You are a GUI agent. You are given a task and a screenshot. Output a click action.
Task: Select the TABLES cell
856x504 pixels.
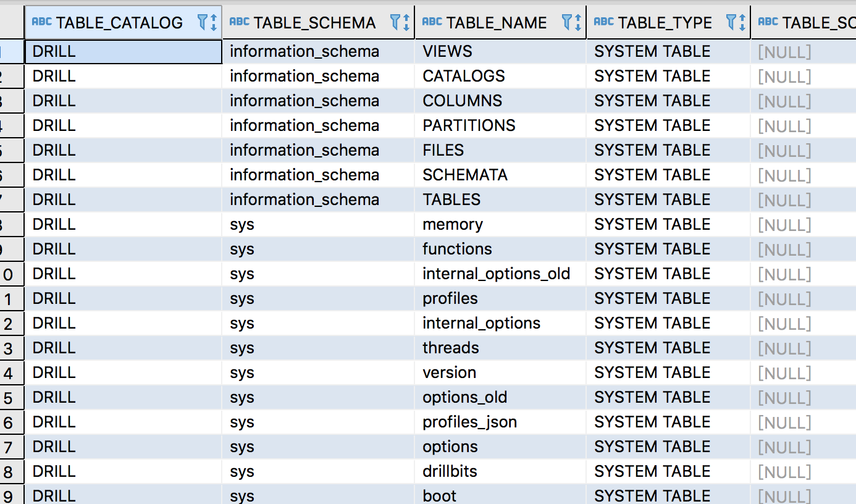pyautogui.click(x=501, y=199)
